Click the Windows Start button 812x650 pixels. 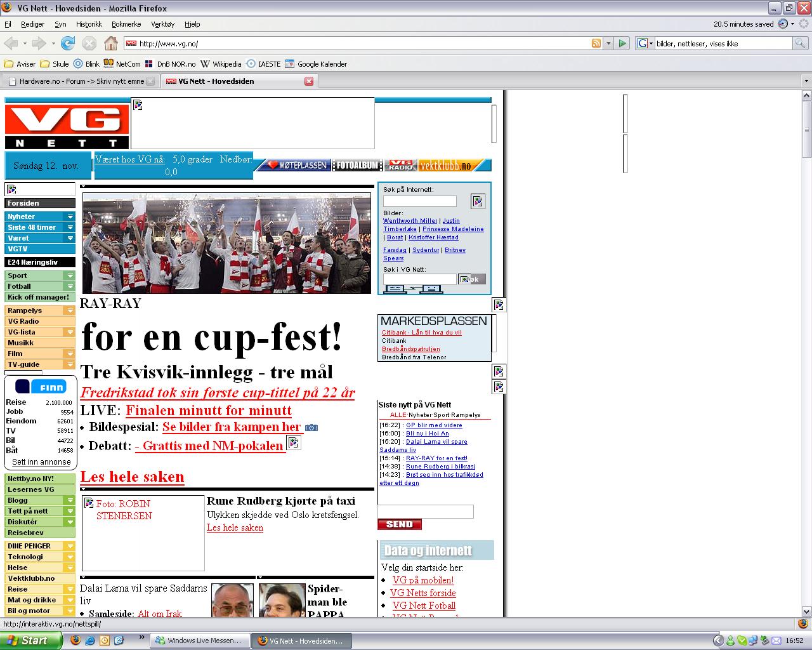tap(30, 640)
